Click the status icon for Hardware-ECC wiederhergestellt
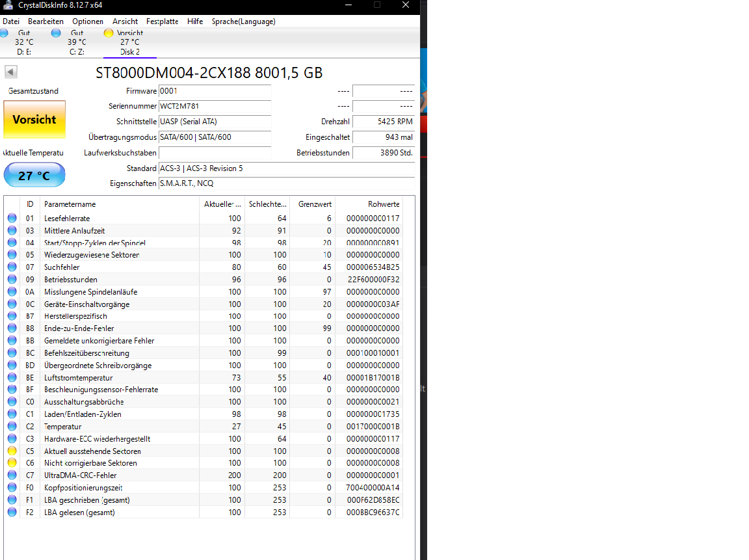This screenshot has width=749, height=560. click(12, 438)
